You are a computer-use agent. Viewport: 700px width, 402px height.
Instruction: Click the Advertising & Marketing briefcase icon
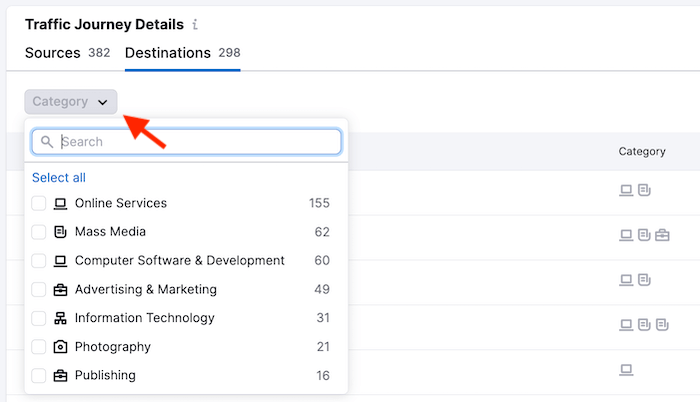pos(60,290)
